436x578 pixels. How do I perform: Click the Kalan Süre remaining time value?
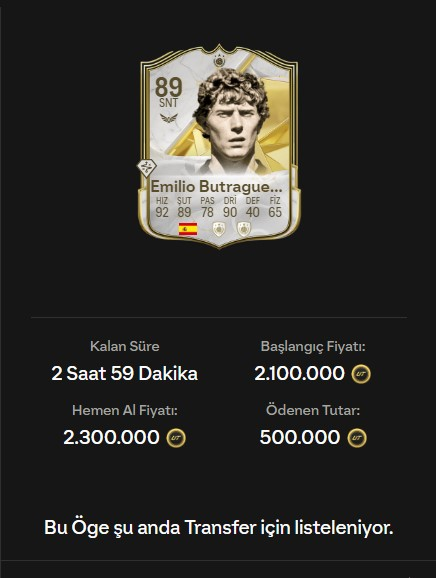tap(125, 373)
